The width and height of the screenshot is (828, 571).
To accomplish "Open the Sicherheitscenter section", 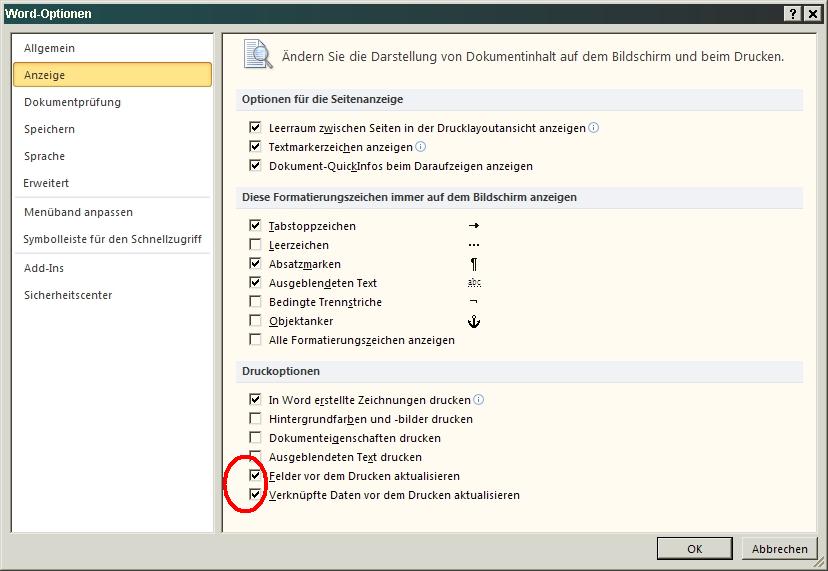I will [x=68, y=295].
